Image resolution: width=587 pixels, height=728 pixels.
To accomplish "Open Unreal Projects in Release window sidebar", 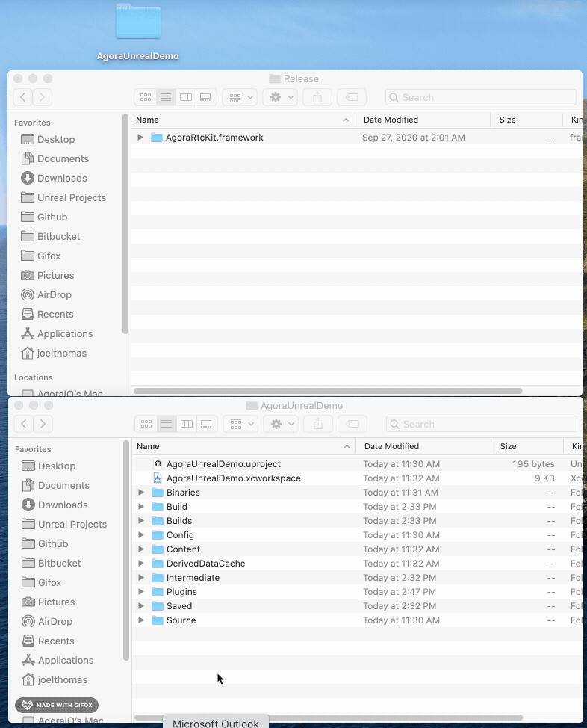I will (x=63, y=198).
